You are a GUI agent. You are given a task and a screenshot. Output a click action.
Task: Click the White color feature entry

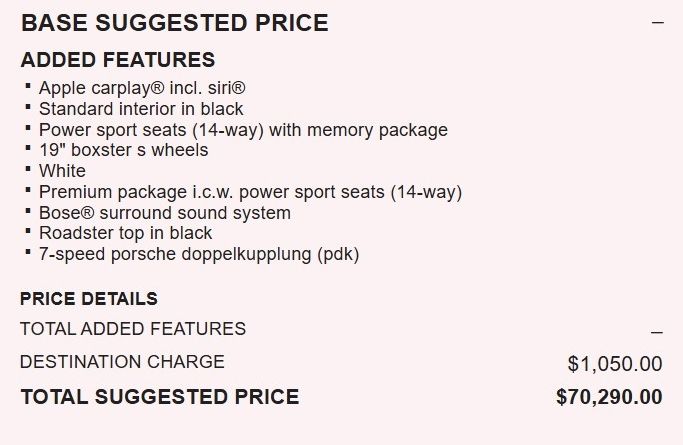(x=62, y=171)
